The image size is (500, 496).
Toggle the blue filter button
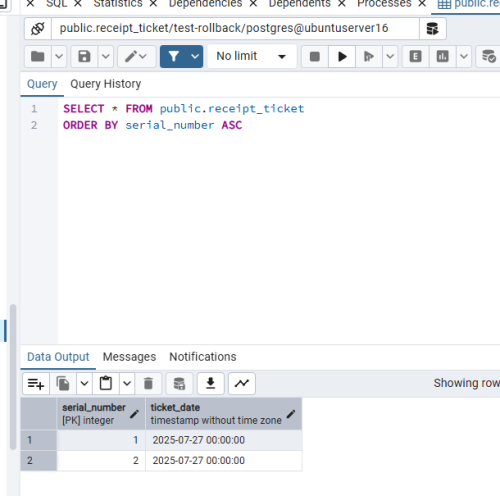pyautogui.click(x=174, y=56)
